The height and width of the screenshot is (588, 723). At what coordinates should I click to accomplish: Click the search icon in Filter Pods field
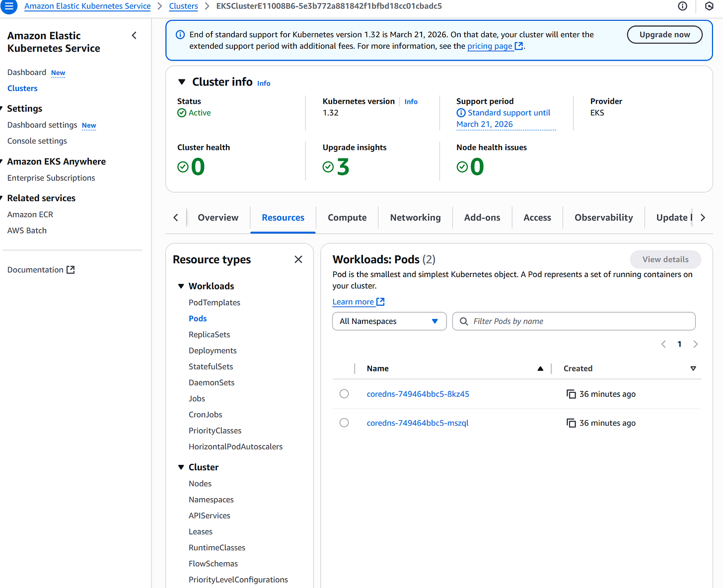pos(464,321)
